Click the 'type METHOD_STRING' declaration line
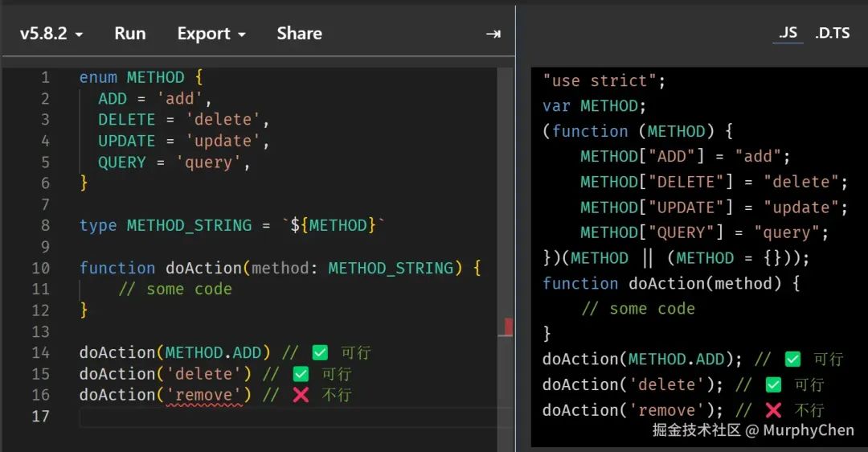This screenshot has height=452, width=868. pos(232,225)
